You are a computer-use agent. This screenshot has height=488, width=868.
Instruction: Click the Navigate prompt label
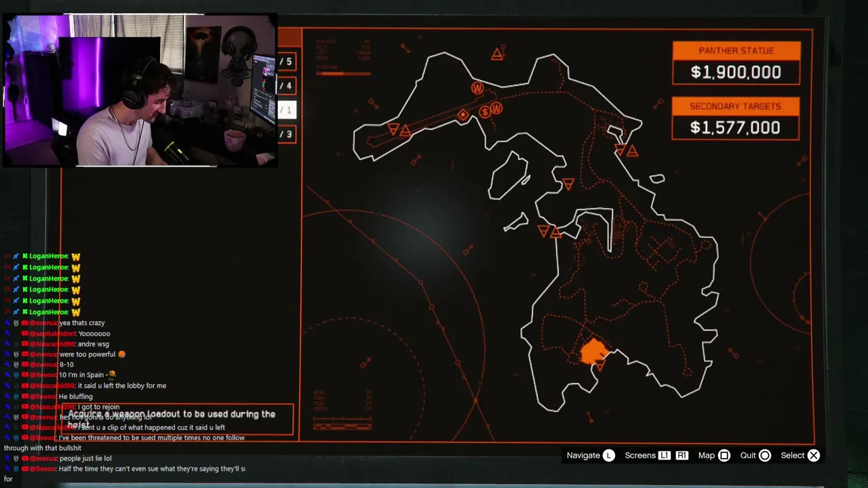tap(583, 455)
